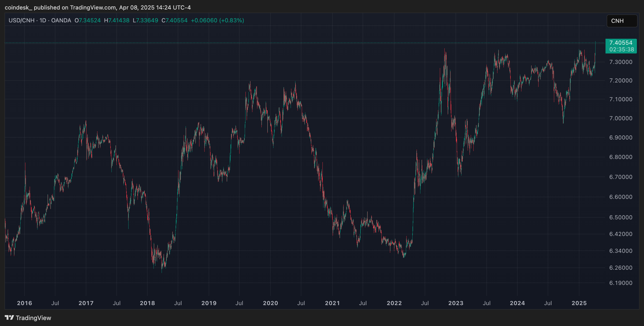The height and width of the screenshot is (326, 644).
Task: Click the 2016 year marker on the time axis
Action: pyautogui.click(x=24, y=303)
